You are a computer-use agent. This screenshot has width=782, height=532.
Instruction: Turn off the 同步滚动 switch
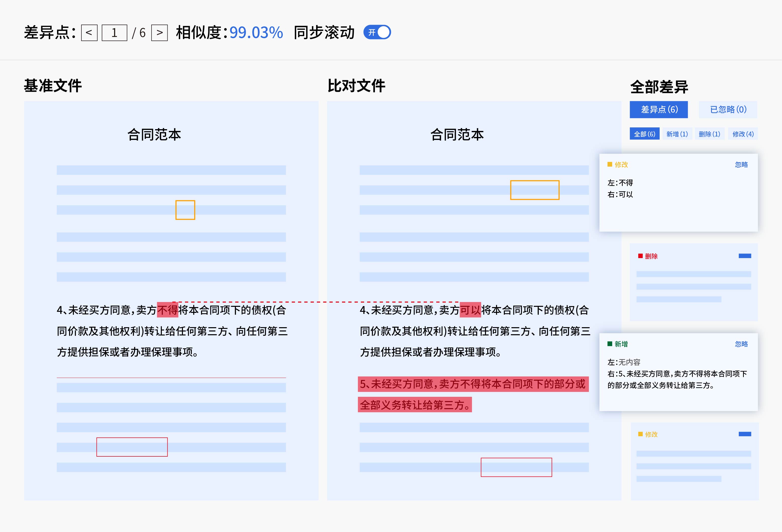pos(377,32)
